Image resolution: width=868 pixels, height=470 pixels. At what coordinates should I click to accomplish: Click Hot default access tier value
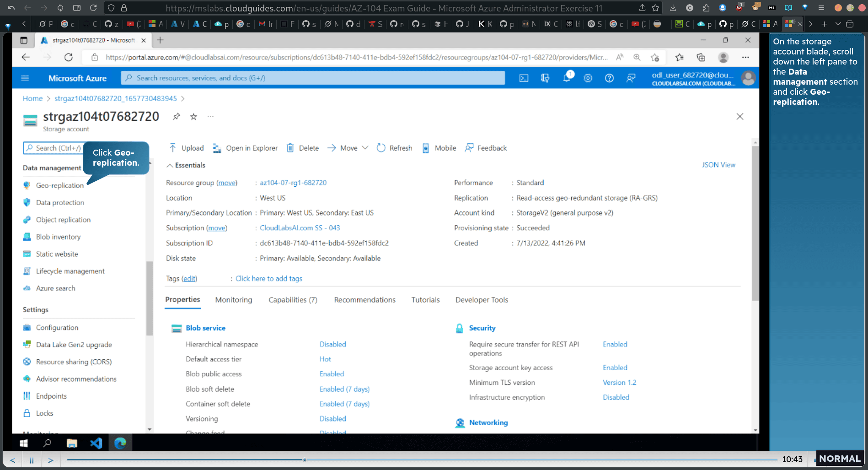click(x=325, y=359)
